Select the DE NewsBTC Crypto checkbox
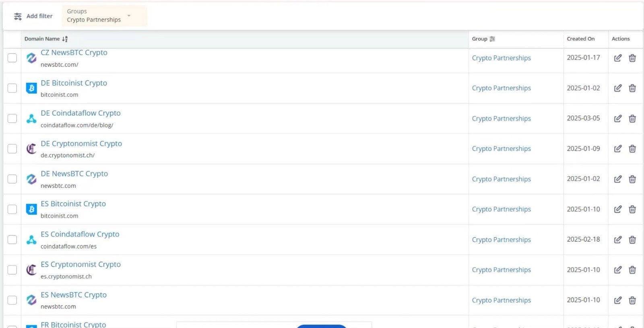Viewport: 644px width, 328px height. tap(12, 179)
